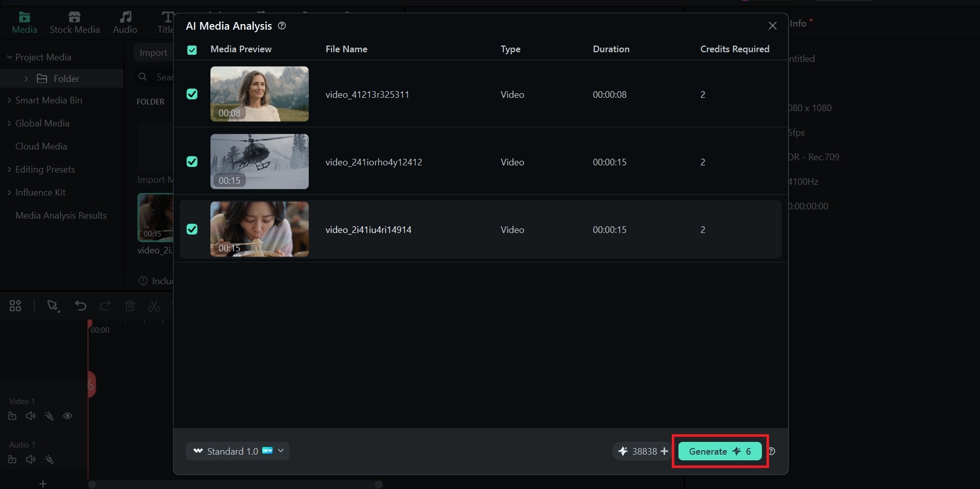Click the magic wand icon on Audio 1
Image resolution: width=980 pixels, height=489 pixels.
[49, 459]
